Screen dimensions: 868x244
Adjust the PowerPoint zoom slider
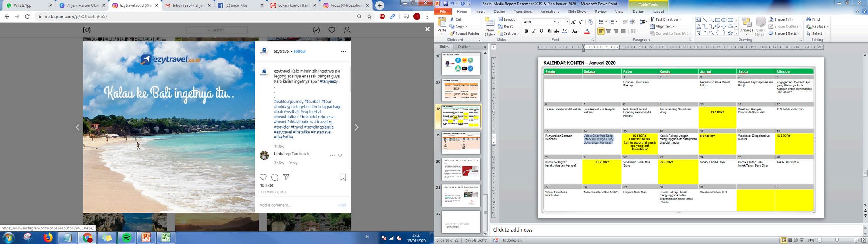click(837, 240)
